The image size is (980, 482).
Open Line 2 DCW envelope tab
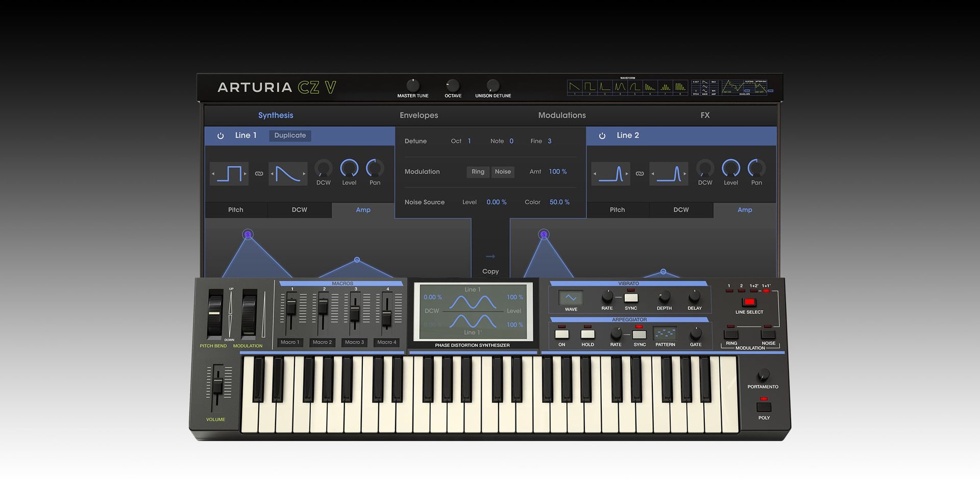coord(681,210)
